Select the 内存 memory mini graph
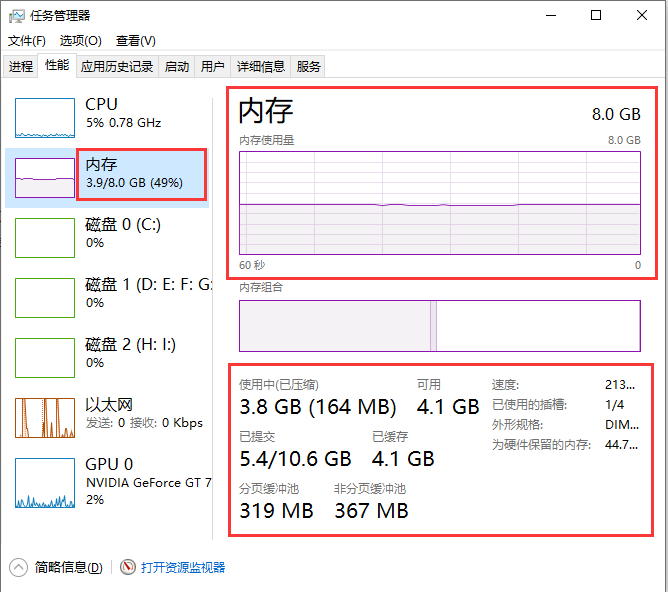Viewport: 668px width, 592px height. coord(45,177)
